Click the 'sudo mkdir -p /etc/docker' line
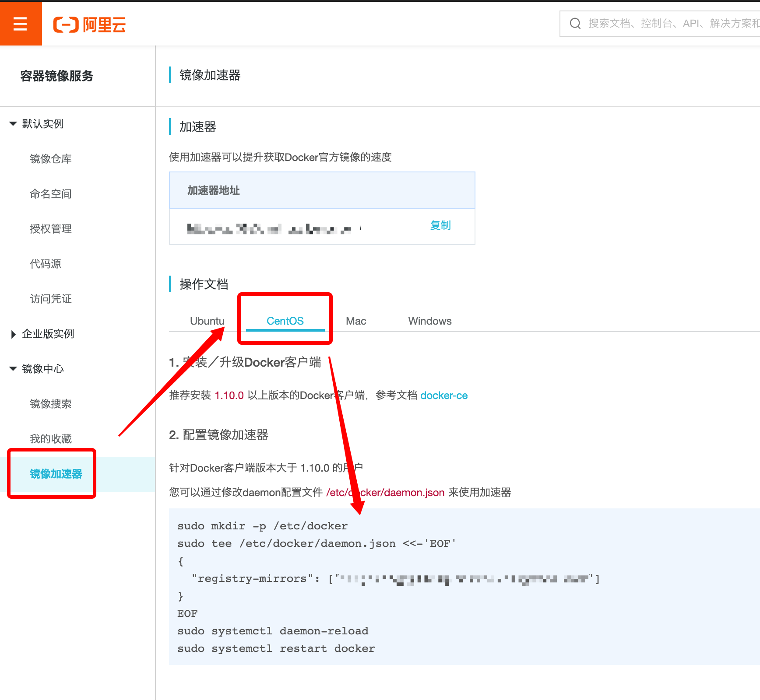 click(263, 526)
